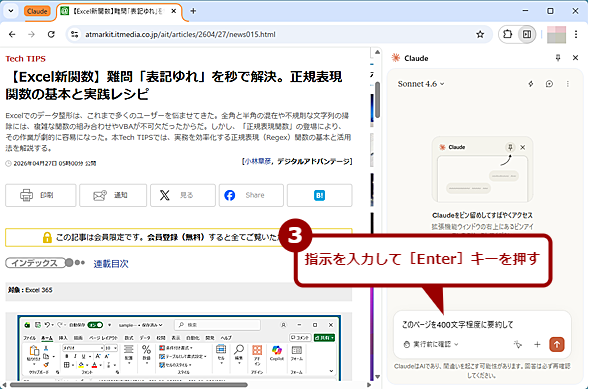Toggle the browser side panel button
The width and height of the screenshot is (589, 390).
tap(527, 35)
